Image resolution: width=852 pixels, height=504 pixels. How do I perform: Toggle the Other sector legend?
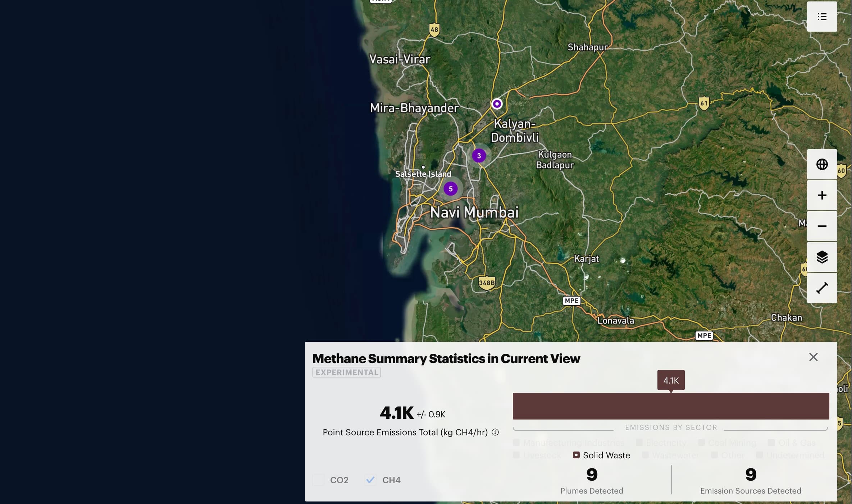(x=727, y=455)
